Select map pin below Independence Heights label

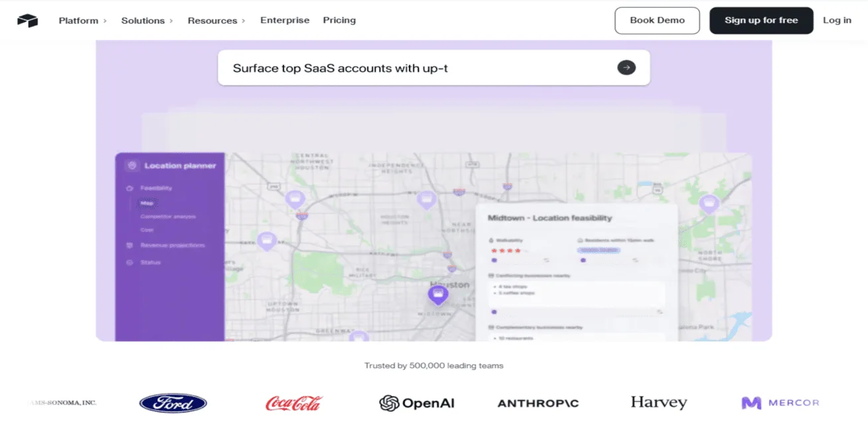(x=426, y=198)
